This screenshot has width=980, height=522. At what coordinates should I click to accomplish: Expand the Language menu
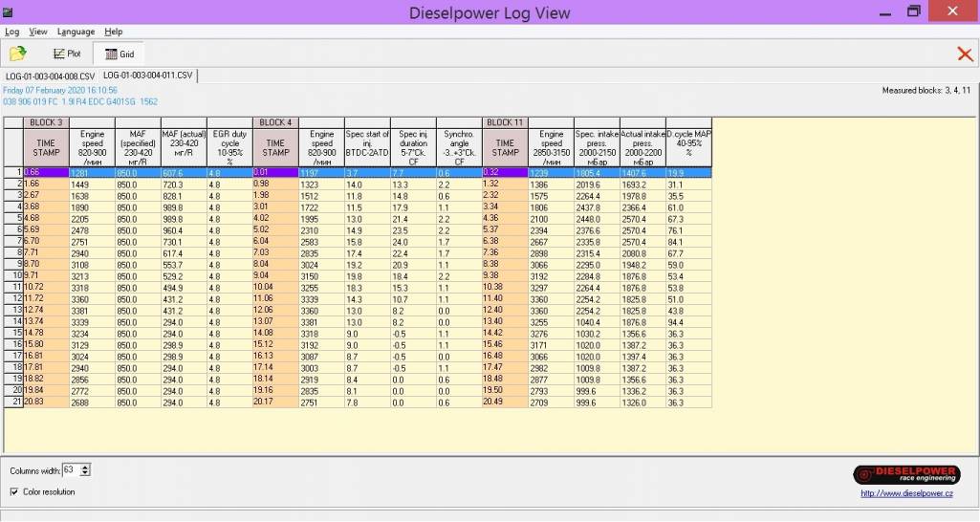pyautogui.click(x=76, y=32)
